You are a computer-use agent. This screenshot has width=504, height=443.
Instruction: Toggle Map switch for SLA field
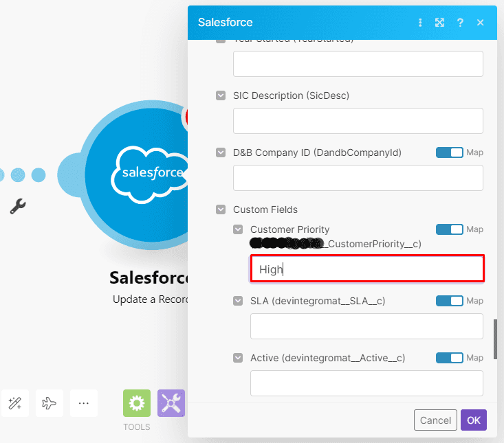pyautogui.click(x=450, y=301)
